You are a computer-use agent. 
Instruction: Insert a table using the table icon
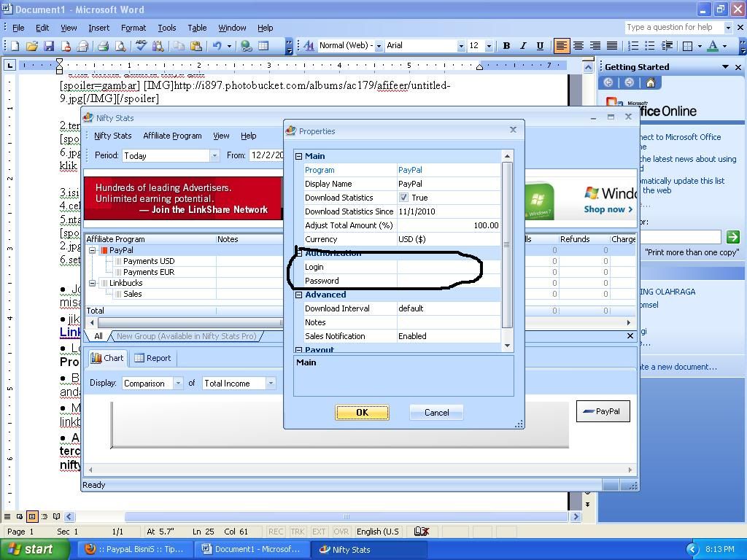(x=263, y=46)
